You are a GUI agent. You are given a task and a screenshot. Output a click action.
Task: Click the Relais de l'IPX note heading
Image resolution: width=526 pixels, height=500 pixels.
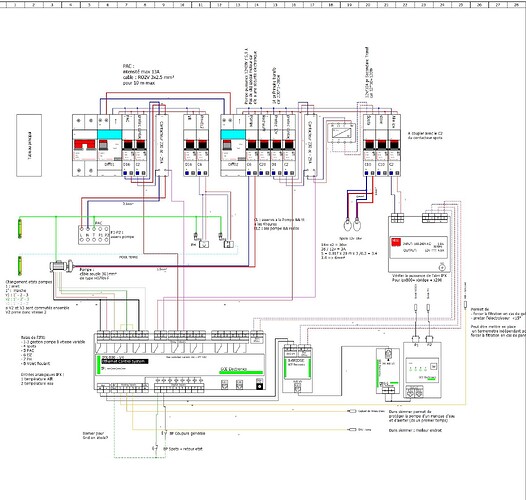33,337
